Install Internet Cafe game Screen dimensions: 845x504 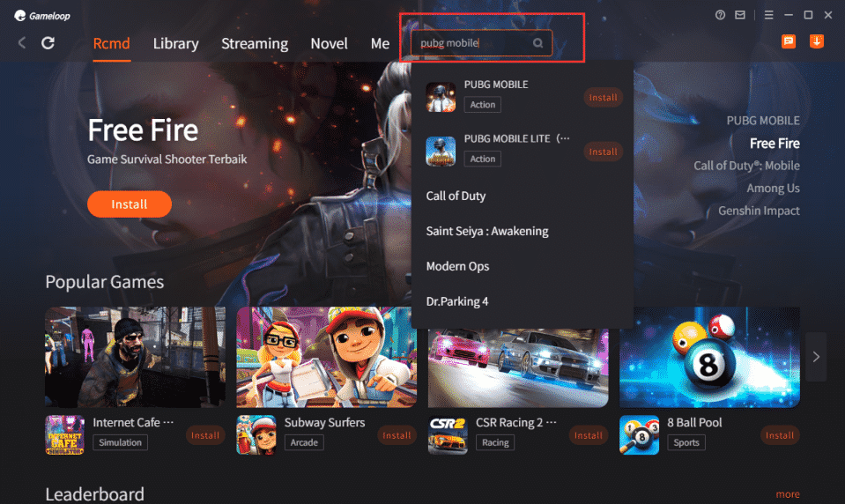click(205, 435)
